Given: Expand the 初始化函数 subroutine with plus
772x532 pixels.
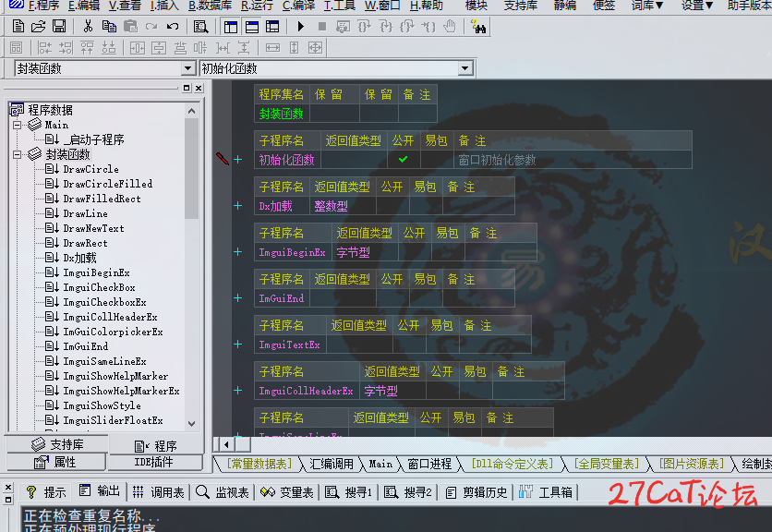Looking at the screenshot, I should coord(238,160).
